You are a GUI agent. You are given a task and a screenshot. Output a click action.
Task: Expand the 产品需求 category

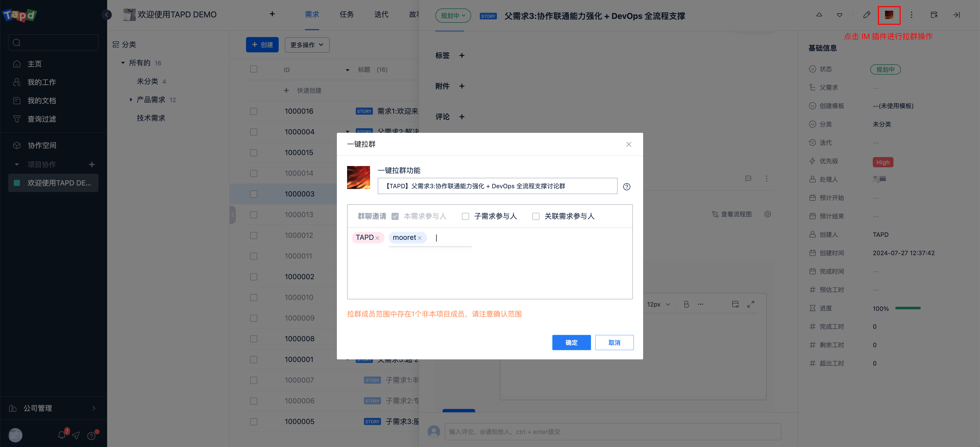(131, 100)
